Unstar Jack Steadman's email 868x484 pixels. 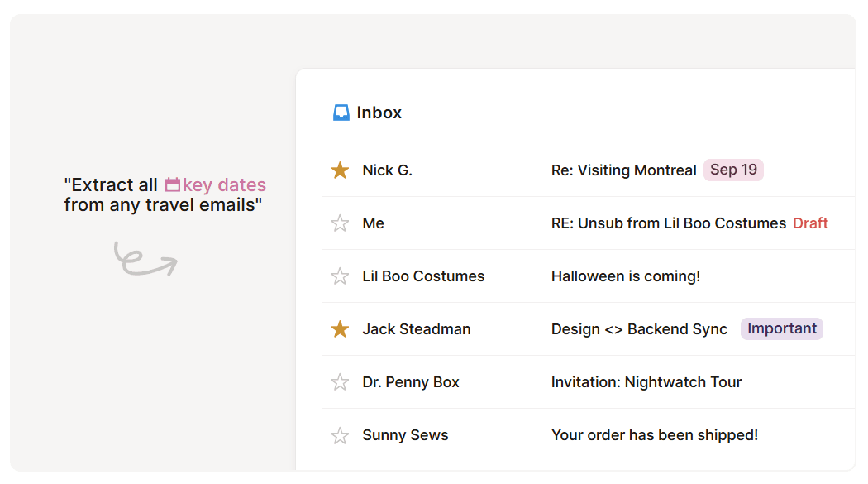tap(340, 328)
